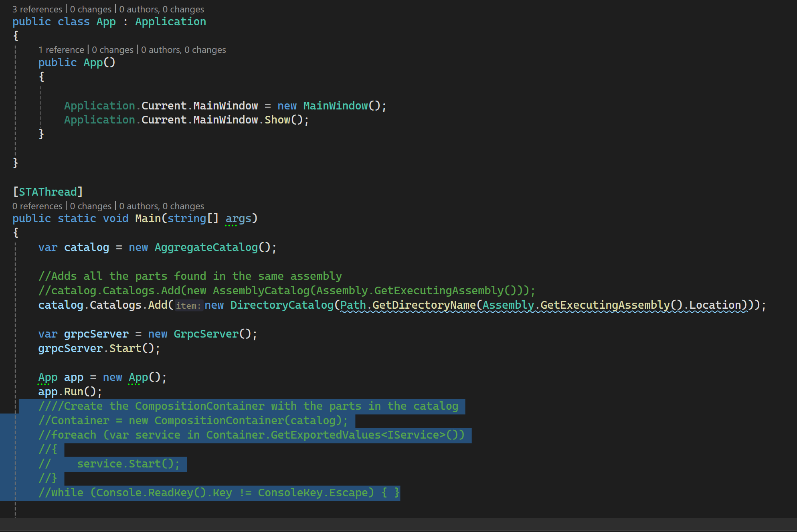This screenshot has height=532, width=797.
Task: Click the selected 'service.Start();' comment line
Action: [128, 464]
